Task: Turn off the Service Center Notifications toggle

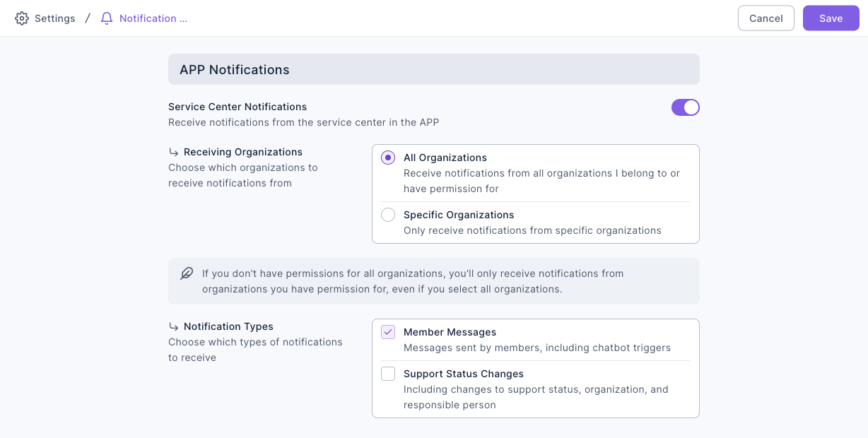Action: click(x=685, y=107)
